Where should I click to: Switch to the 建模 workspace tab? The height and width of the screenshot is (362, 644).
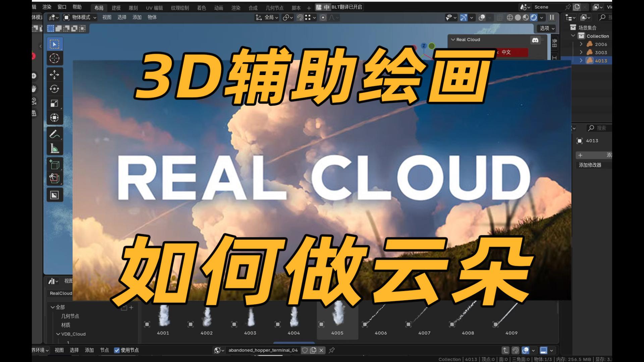(x=116, y=8)
